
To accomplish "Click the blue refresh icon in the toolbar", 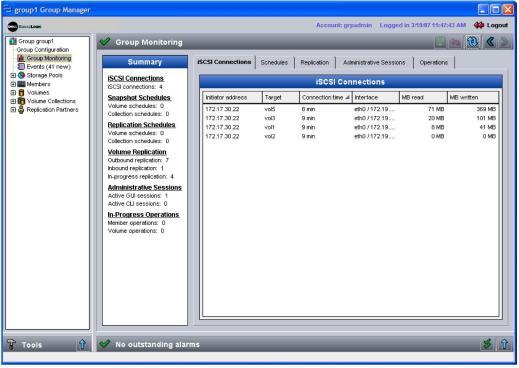I will click(x=472, y=42).
